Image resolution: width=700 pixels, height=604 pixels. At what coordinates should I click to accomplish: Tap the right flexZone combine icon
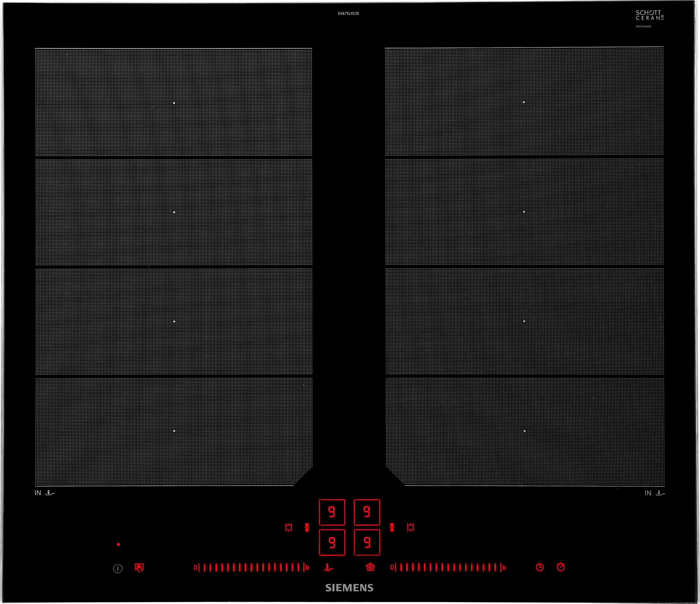point(392,527)
